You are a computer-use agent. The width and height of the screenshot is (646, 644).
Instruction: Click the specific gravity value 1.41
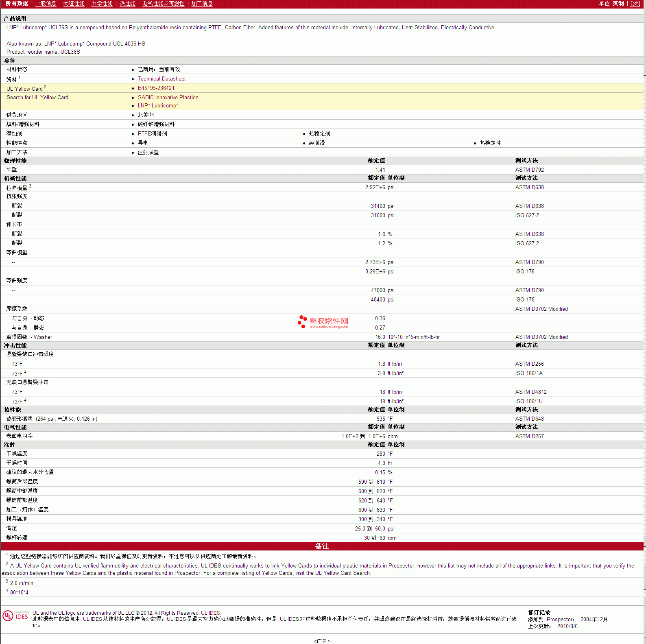tap(380, 170)
